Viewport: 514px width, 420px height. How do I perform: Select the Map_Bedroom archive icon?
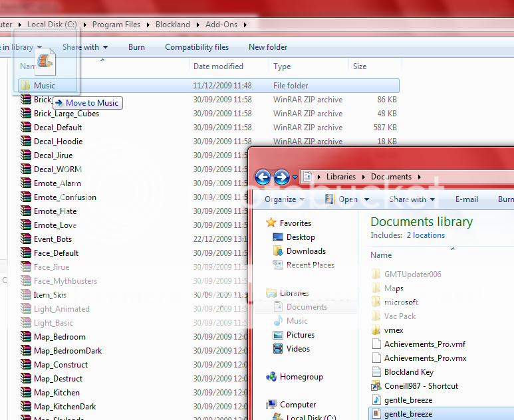point(25,337)
